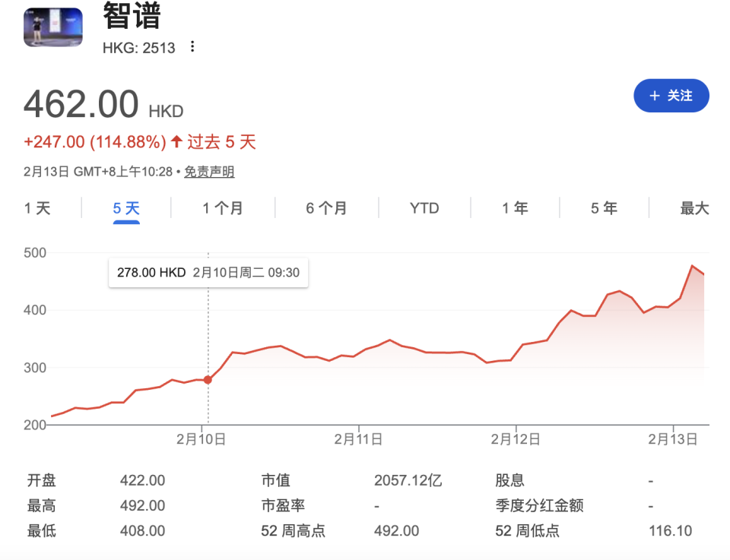Select the 5 天 time range tab

126,208
